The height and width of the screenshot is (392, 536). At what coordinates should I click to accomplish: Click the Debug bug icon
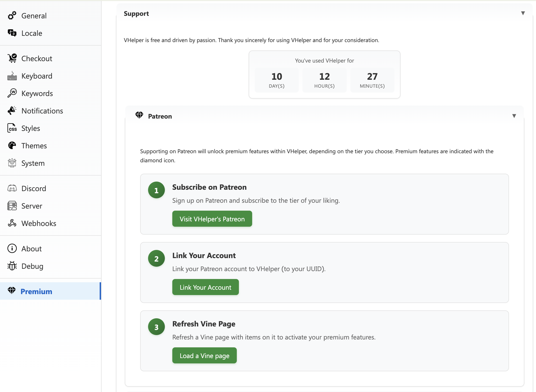tap(12, 266)
